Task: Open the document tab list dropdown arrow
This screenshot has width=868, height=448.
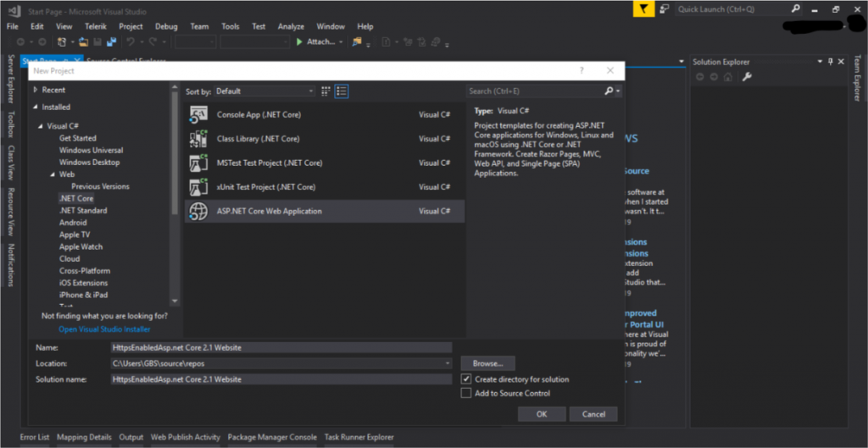Action: pyautogui.click(x=682, y=61)
